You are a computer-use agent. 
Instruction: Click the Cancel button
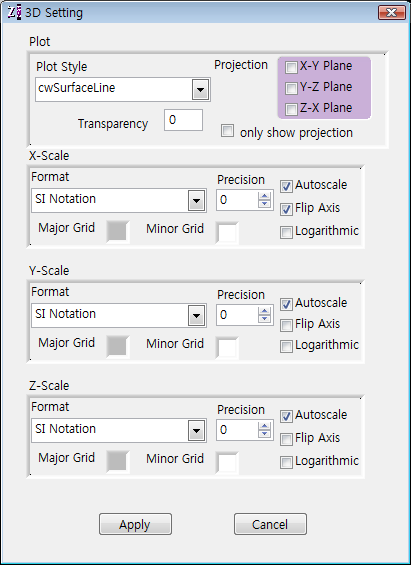271,524
